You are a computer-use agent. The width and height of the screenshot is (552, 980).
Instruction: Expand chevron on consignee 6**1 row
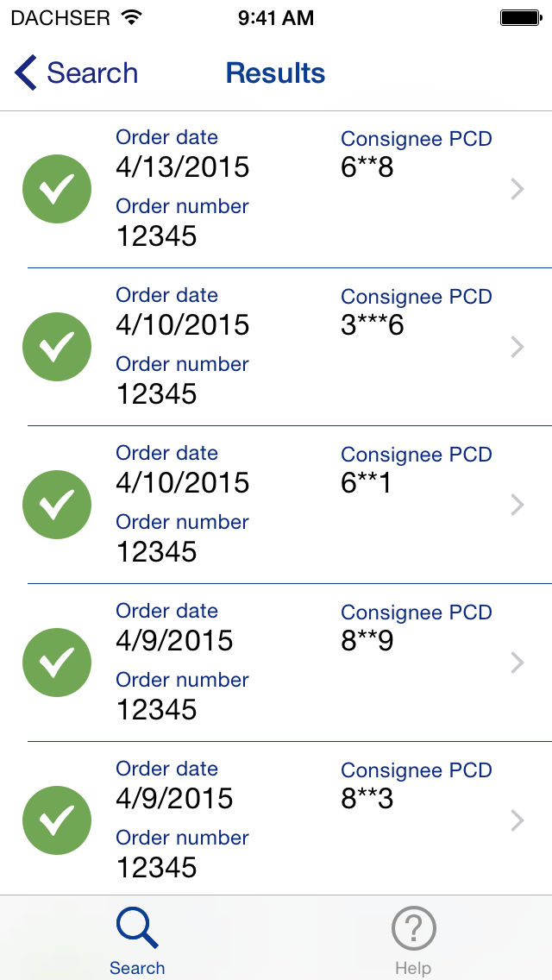pyautogui.click(x=517, y=505)
